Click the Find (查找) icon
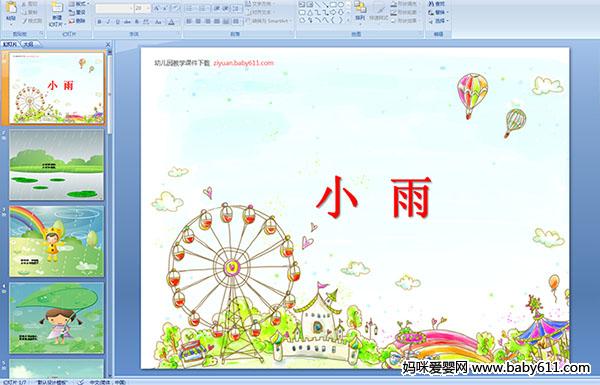Screen dimensions: 600x385 (x=437, y=4)
